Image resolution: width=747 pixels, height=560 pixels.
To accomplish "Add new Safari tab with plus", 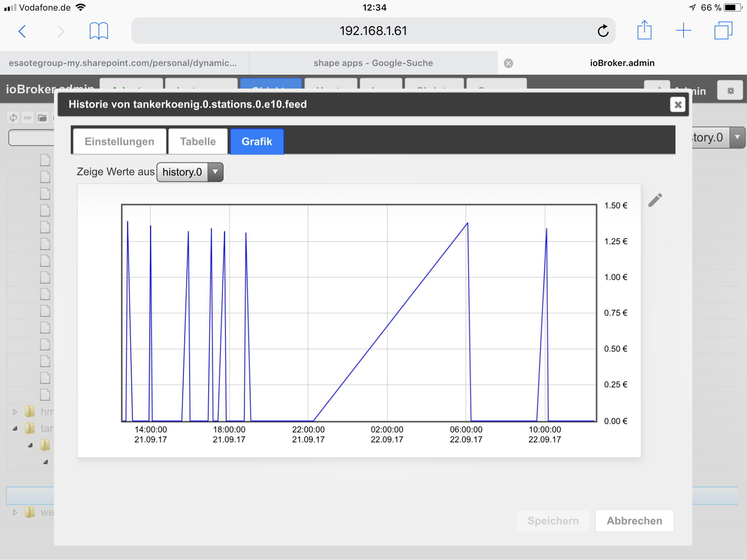I will 683,31.
